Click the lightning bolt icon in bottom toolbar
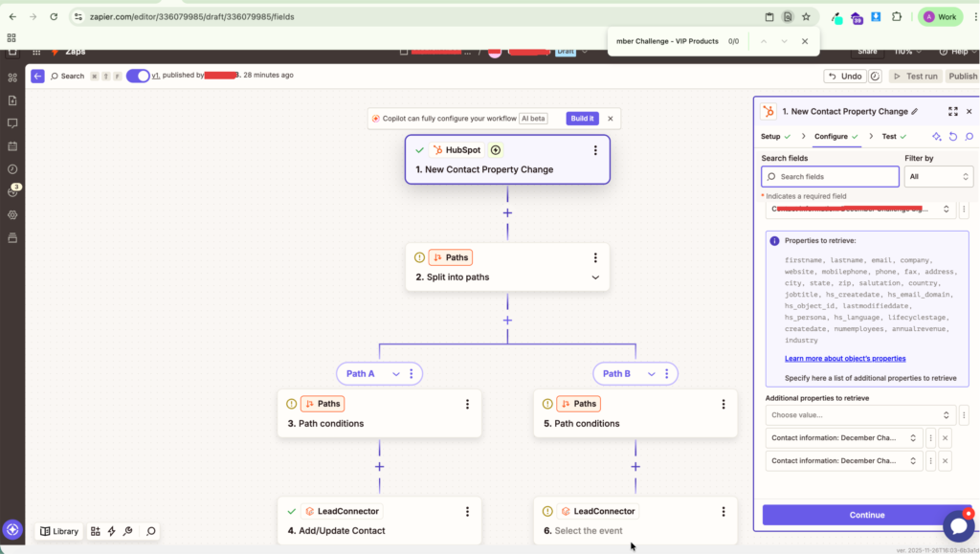The image size is (980, 554). [111, 531]
